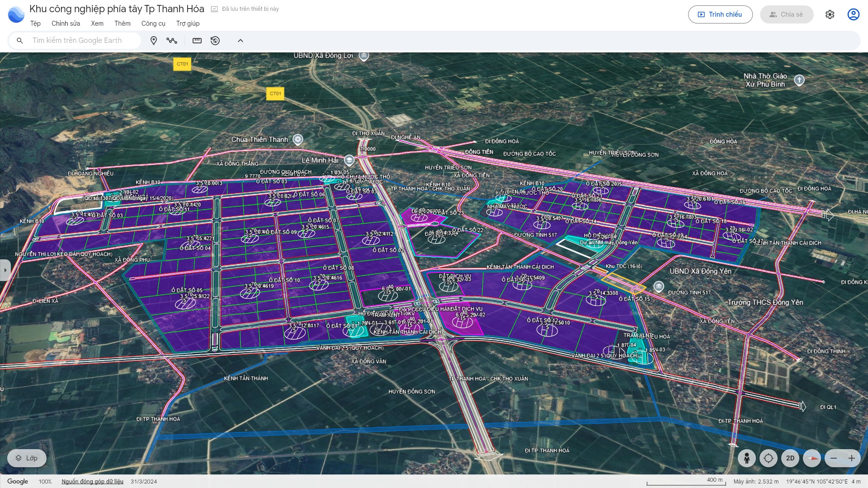Click the 31/3/2024 imagery date
Image resolution: width=868 pixels, height=488 pixels.
(144, 482)
